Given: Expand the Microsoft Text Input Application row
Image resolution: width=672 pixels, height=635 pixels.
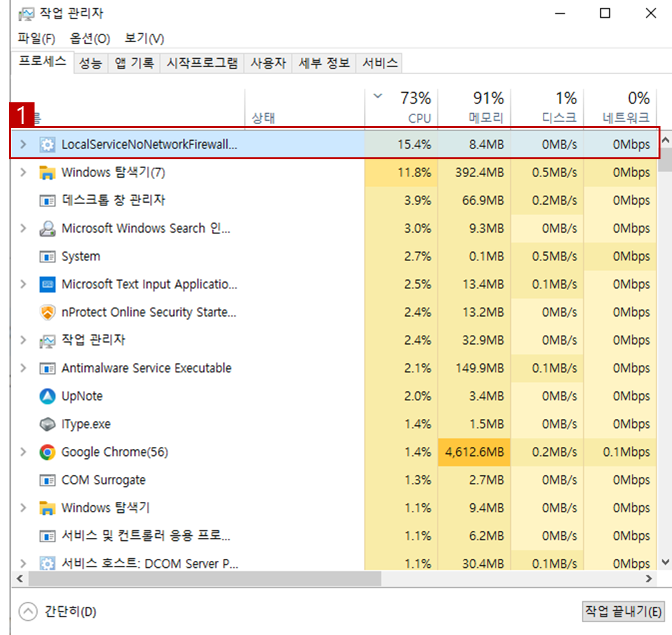Looking at the screenshot, I should click(23, 285).
